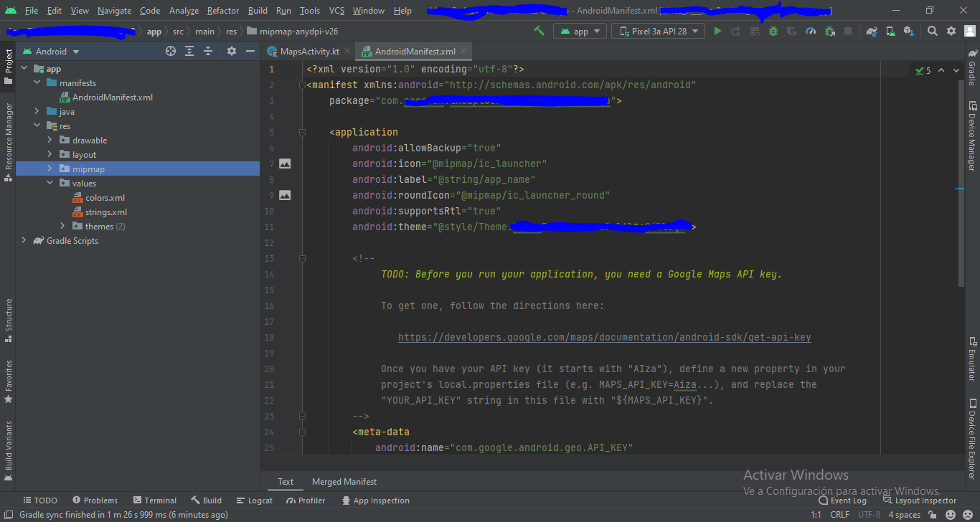Open the VCS menu
980x522 pixels.
click(337, 11)
